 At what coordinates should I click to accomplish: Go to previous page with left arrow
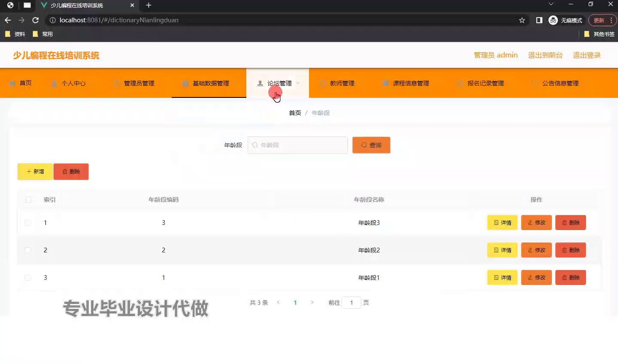(x=279, y=303)
